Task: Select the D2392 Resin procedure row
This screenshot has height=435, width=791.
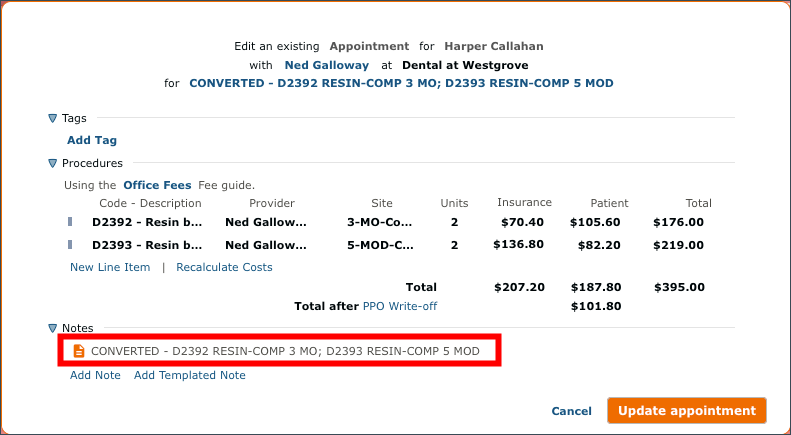Action: pyautogui.click(x=386, y=222)
